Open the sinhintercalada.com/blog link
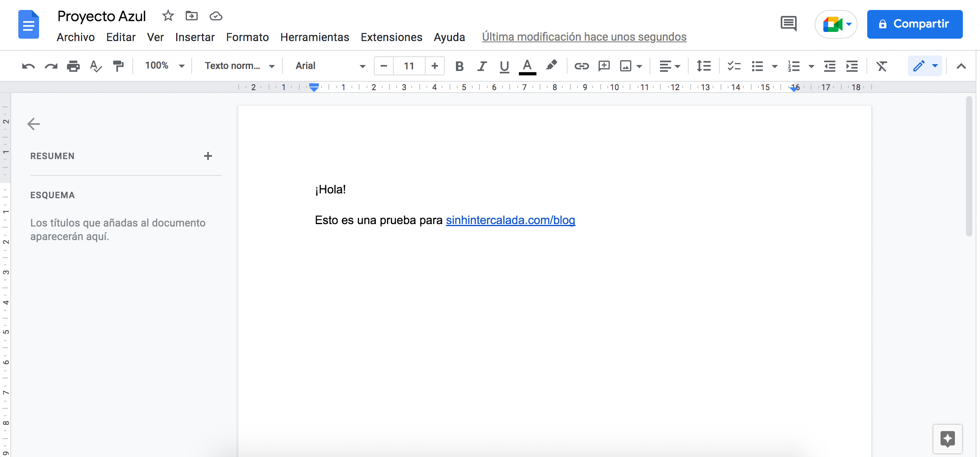The image size is (980, 457). (510, 220)
